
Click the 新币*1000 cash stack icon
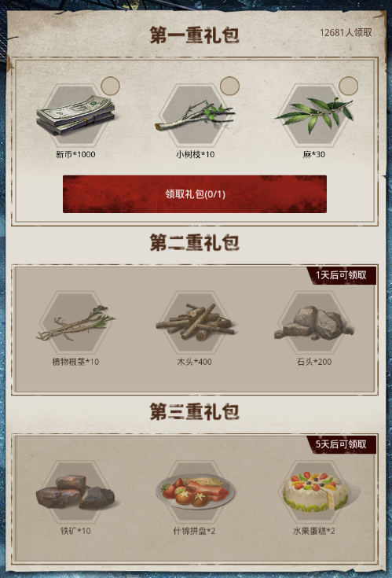point(75,115)
